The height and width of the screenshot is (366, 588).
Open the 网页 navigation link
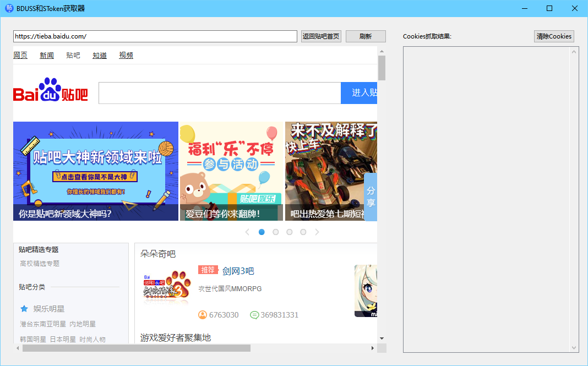[x=20, y=55]
